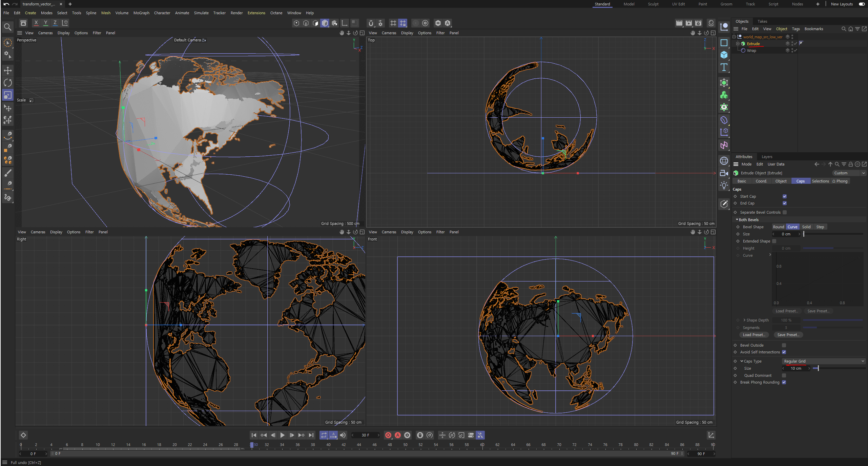
Task: Select the Round bevel shape
Action: 779,227
